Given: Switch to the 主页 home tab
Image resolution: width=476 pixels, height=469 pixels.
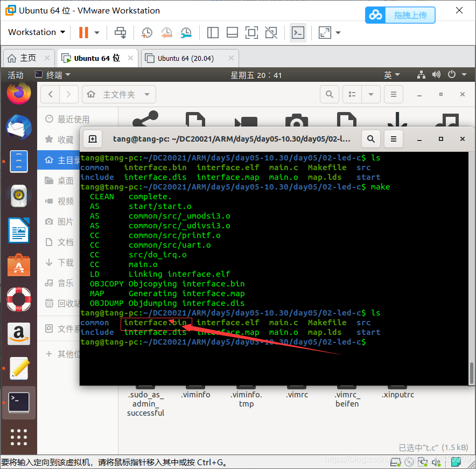Looking at the screenshot, I should pyautogui.click(x=28, y=58).
